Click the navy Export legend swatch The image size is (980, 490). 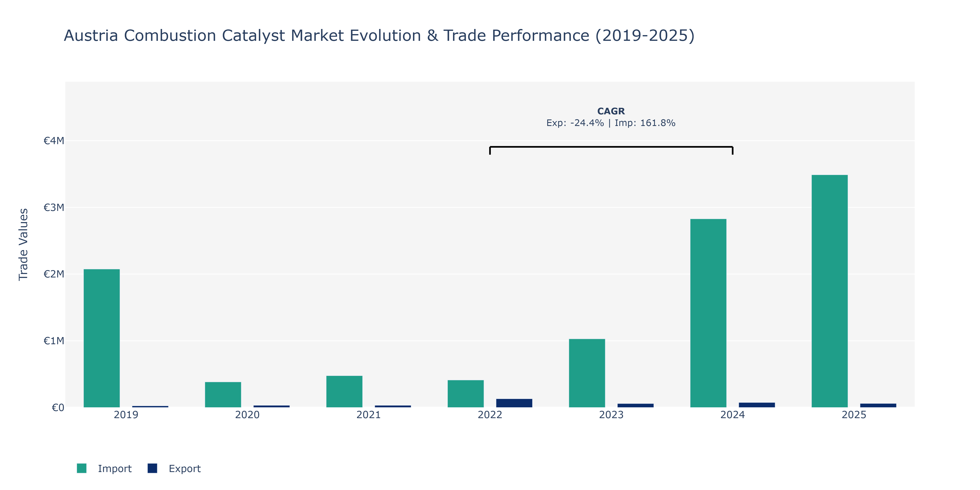152,468
